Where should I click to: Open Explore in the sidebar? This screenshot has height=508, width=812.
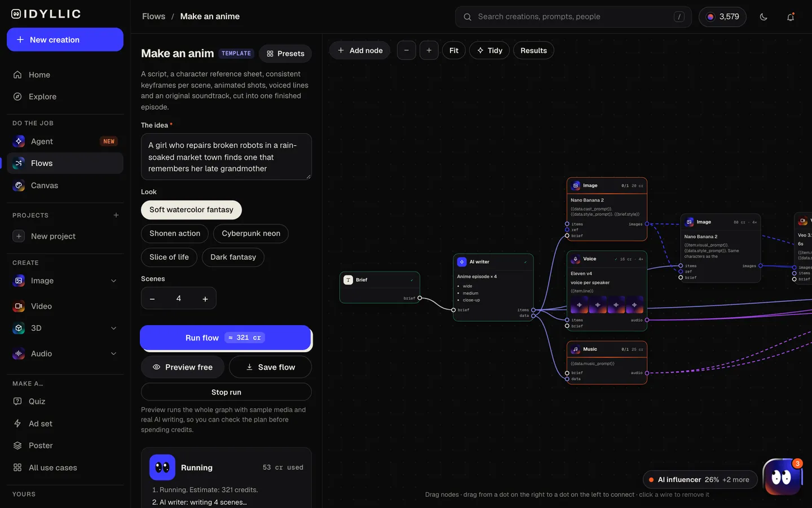65,97
